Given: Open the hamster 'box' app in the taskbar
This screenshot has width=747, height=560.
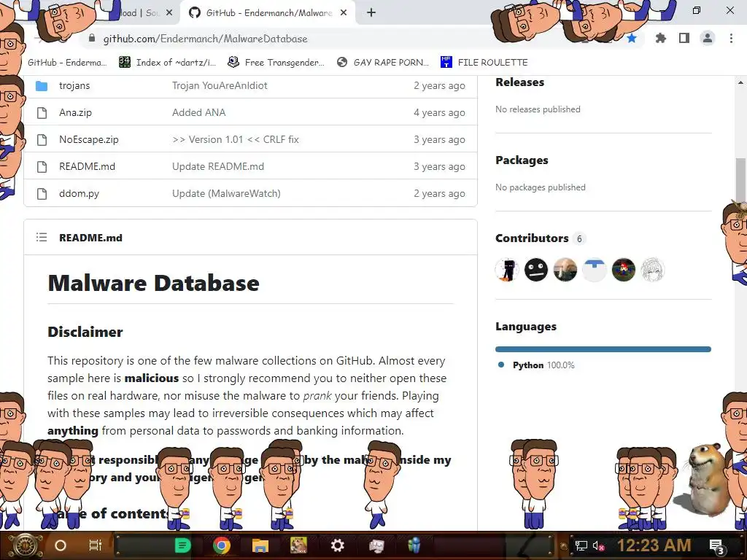Looking at the screenshot, I should coord(298,545).
